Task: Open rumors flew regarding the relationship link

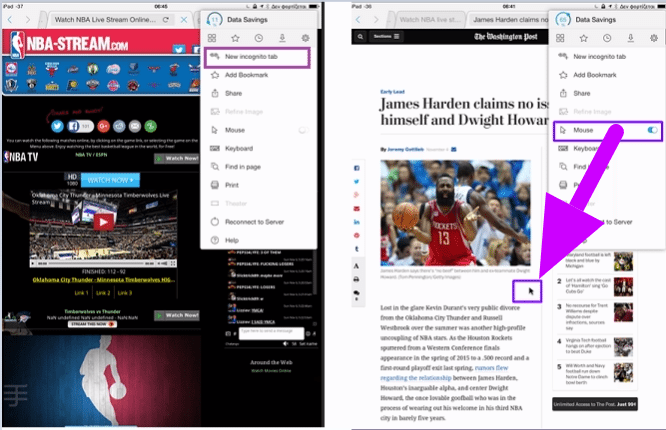Action: click(x=442, y=373)
